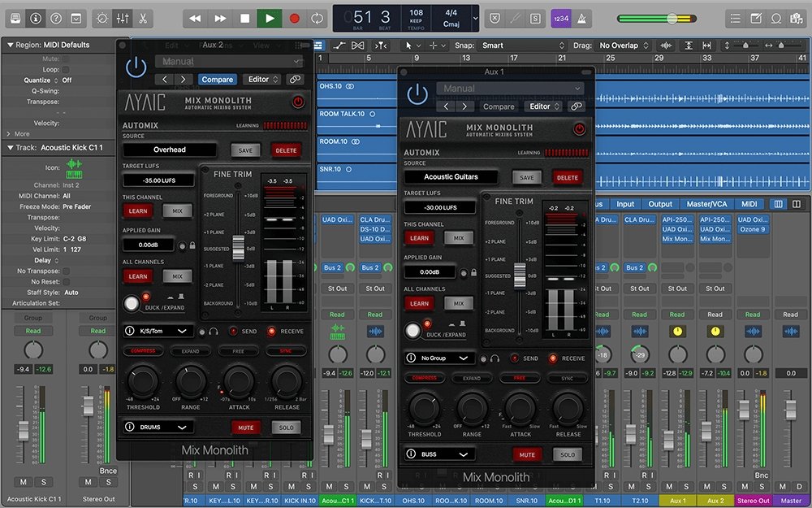The height and width of the screenshot is (508, 812).
Task: Select the OHS.10 track region
Action: 356,94
